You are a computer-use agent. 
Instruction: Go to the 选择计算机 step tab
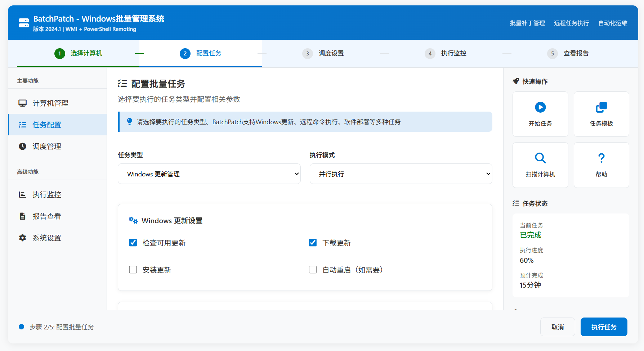coord(78,54)
